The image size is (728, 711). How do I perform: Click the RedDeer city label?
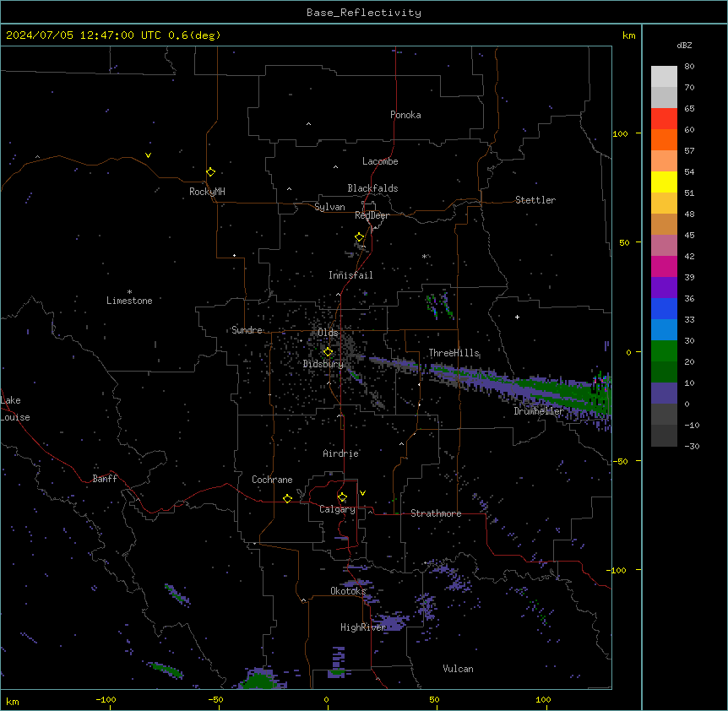coord(372,215)
